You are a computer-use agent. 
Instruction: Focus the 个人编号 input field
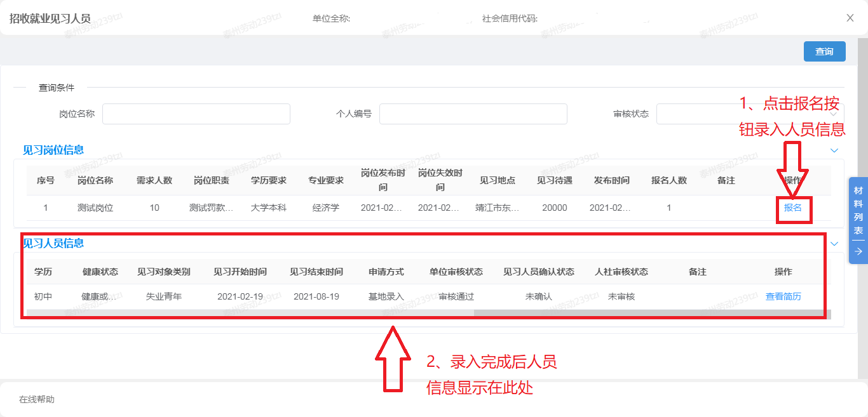[473, 114]
